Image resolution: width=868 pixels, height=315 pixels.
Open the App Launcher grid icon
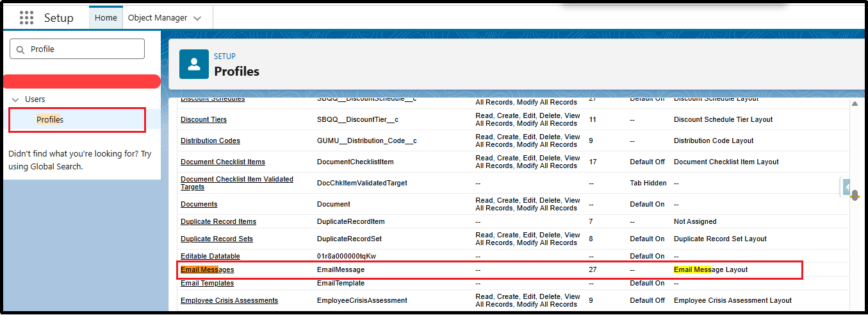click(x=26, y=18)
